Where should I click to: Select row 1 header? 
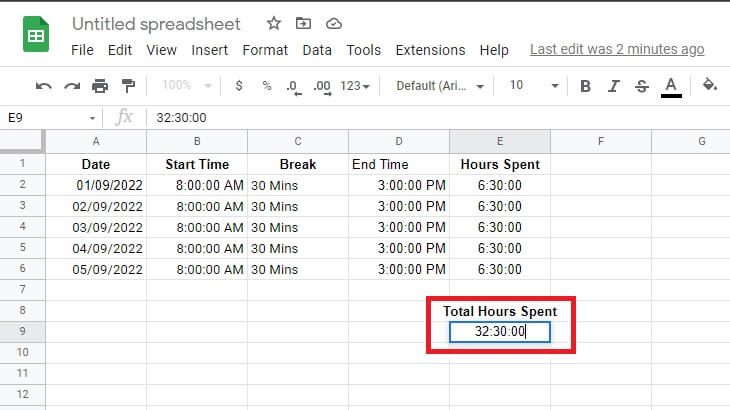22,164
